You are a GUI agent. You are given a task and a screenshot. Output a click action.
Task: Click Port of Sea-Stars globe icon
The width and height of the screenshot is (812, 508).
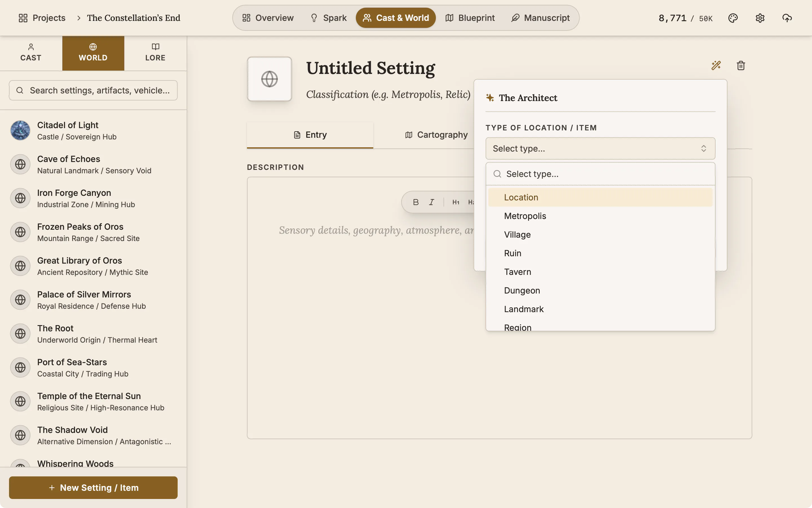pyautogui.click(x=20, y=367)
